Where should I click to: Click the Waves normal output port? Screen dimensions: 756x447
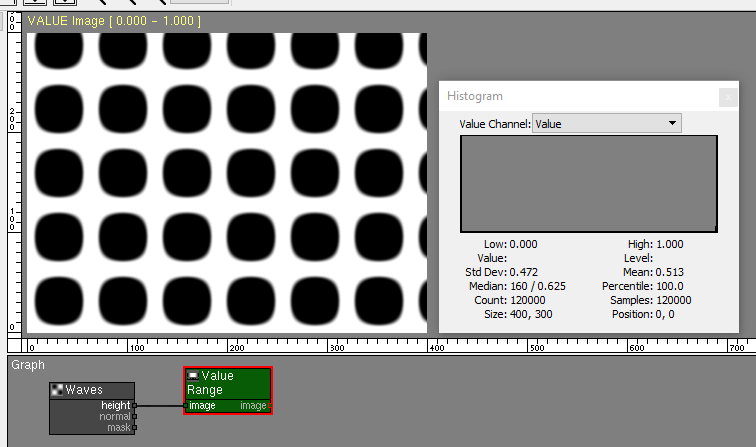[135, 416]
